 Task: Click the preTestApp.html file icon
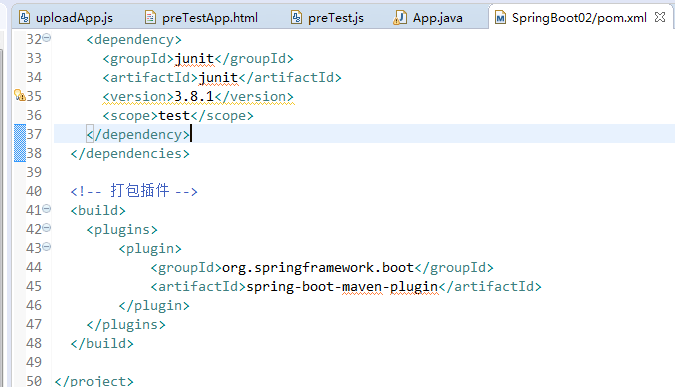pos(150,18)
